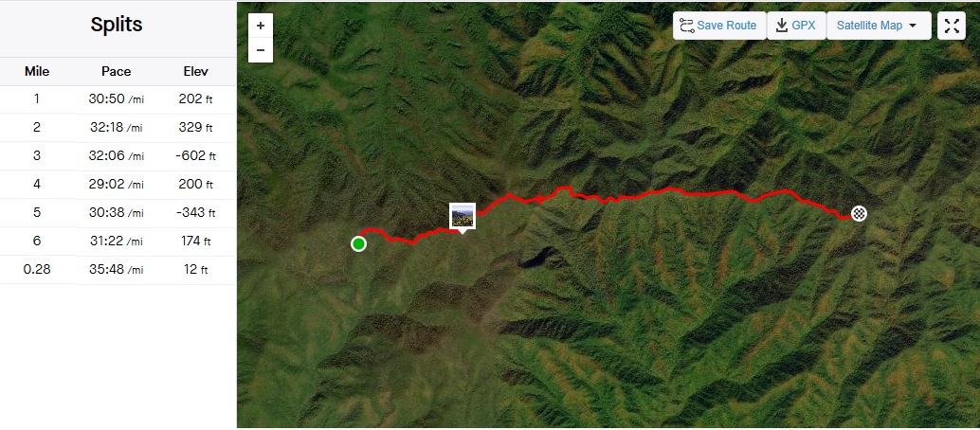Click the download icon beside GPX
Viewport: 980px width, 430px height.
pos(781,26)
